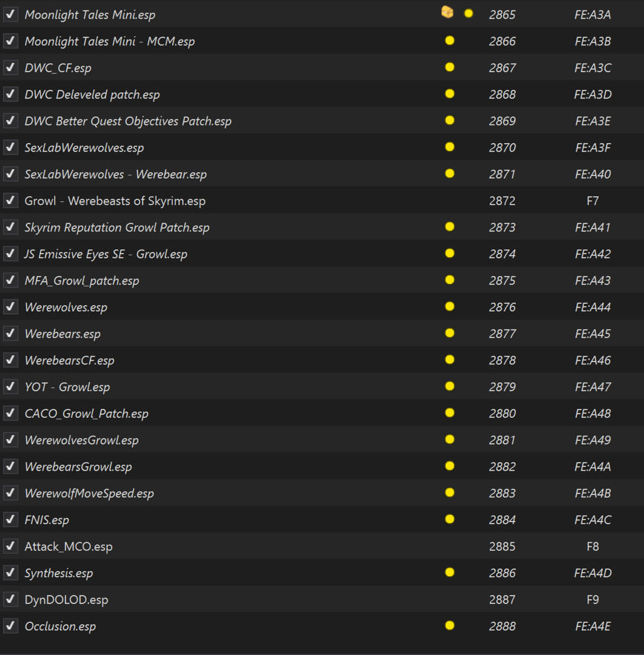
Task: Click yellow dot next to Werebears.esp
Action: coord(450,333)
